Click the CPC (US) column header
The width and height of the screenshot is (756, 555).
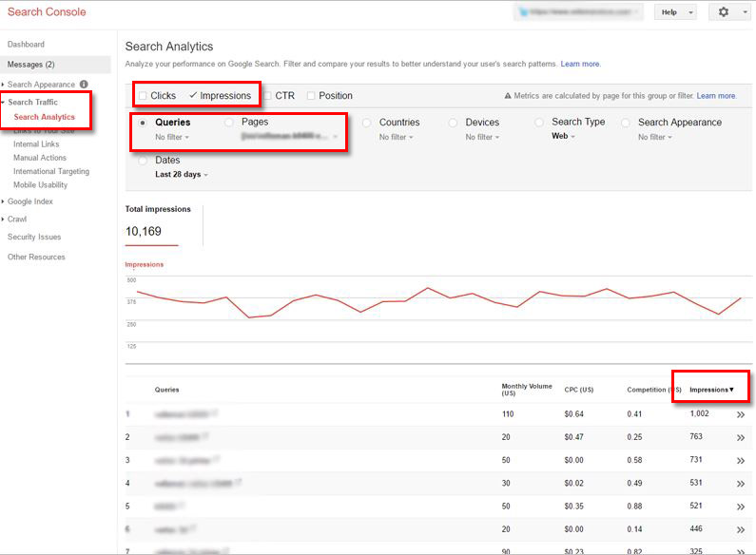pyautogui.click(x=578, y=390)
